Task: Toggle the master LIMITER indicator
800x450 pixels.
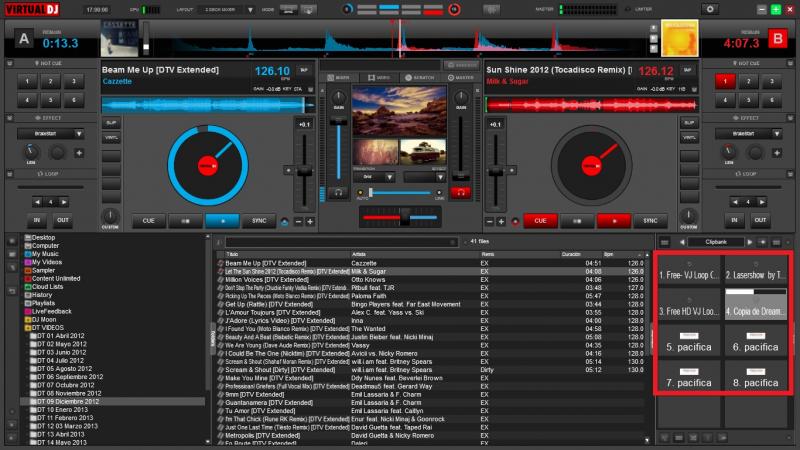Action: [x=640, y=9]
